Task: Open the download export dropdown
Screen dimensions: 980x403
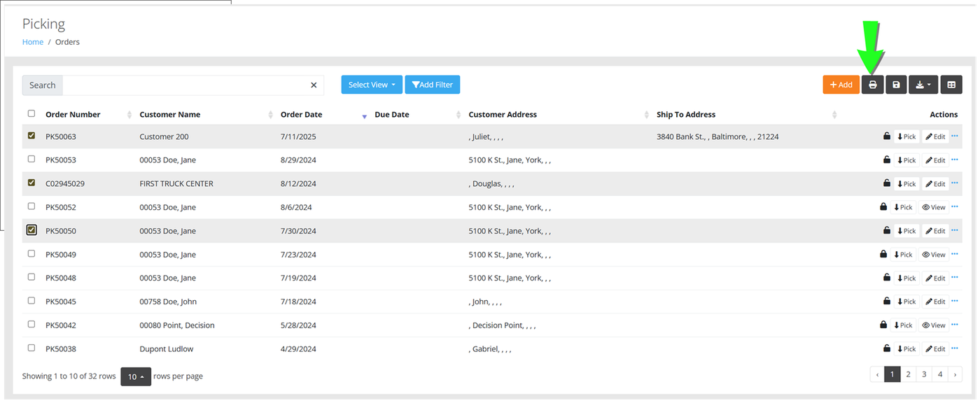Action: pyautogui.click(x=923, y=85)
